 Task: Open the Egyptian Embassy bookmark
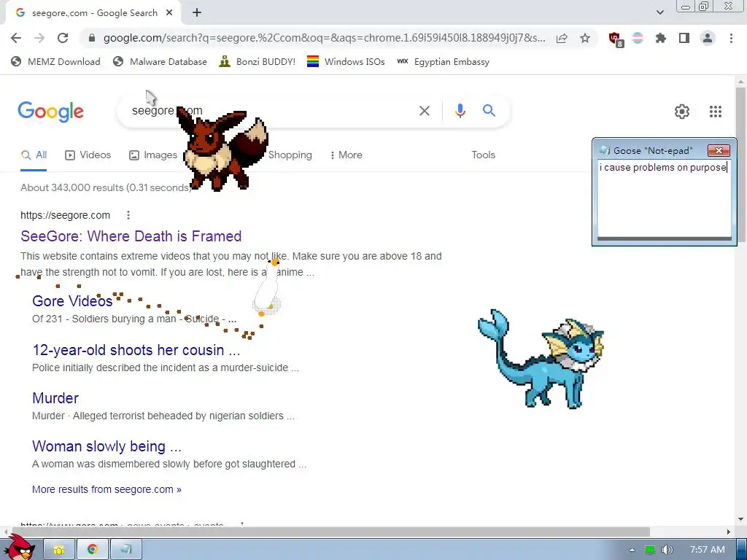[443, 61]
